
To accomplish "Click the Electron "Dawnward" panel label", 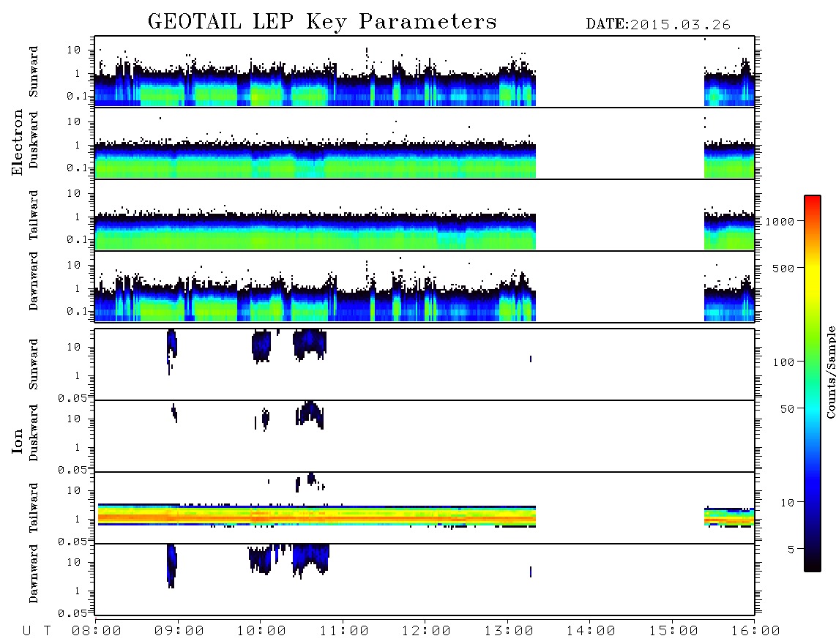I will coord(34,282).
